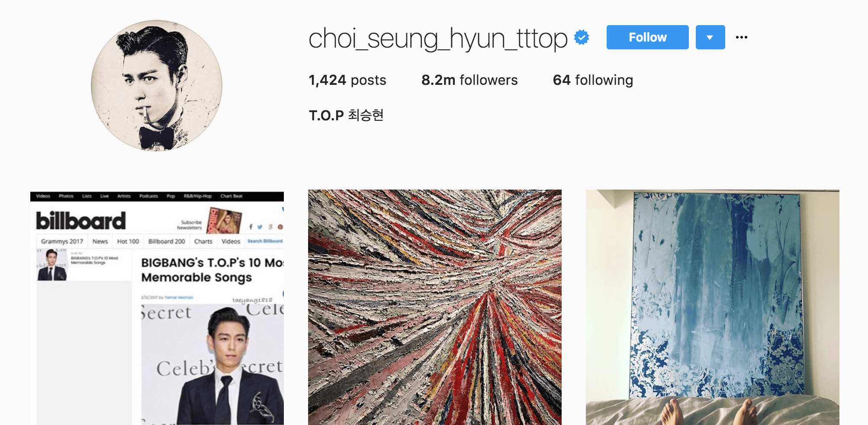Click Hot 100 tab in billboard post

[x=128, y=241]
